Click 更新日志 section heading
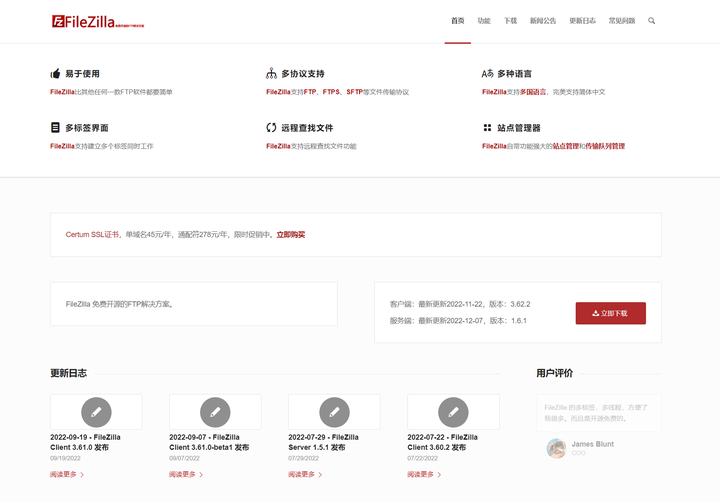The image size is (720, 502). pos(68,373)
